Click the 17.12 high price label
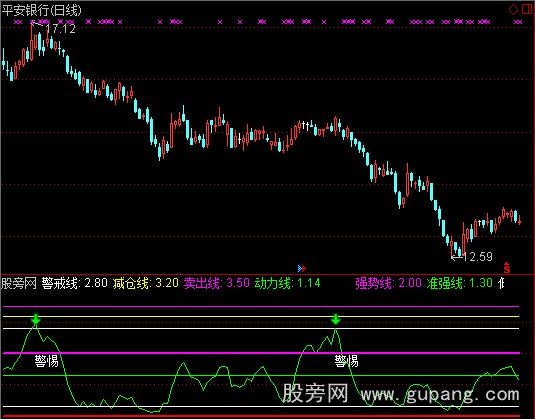Screen dimensions: 535x419 tap(60, 29)
